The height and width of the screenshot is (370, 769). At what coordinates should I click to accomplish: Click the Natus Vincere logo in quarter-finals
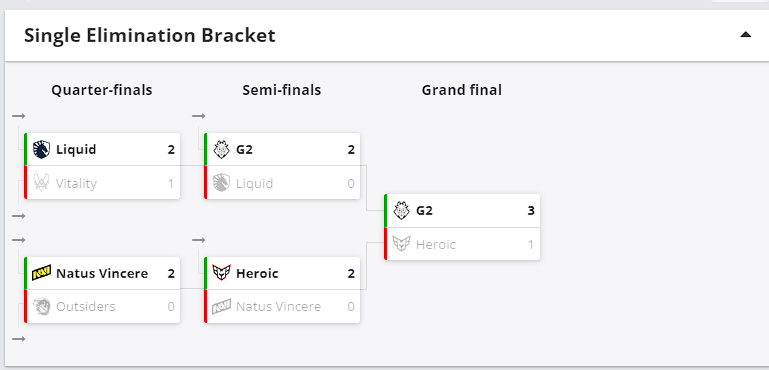[x=41, y=273]
